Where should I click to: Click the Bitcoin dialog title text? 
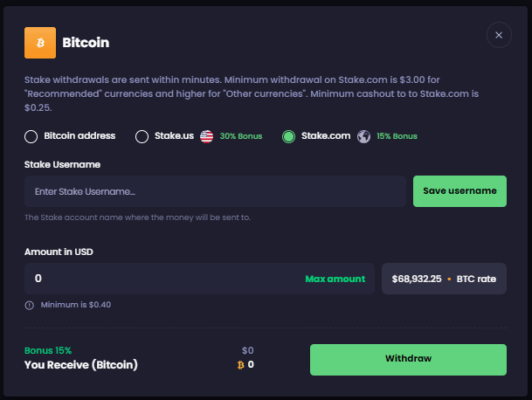[86, 42]
